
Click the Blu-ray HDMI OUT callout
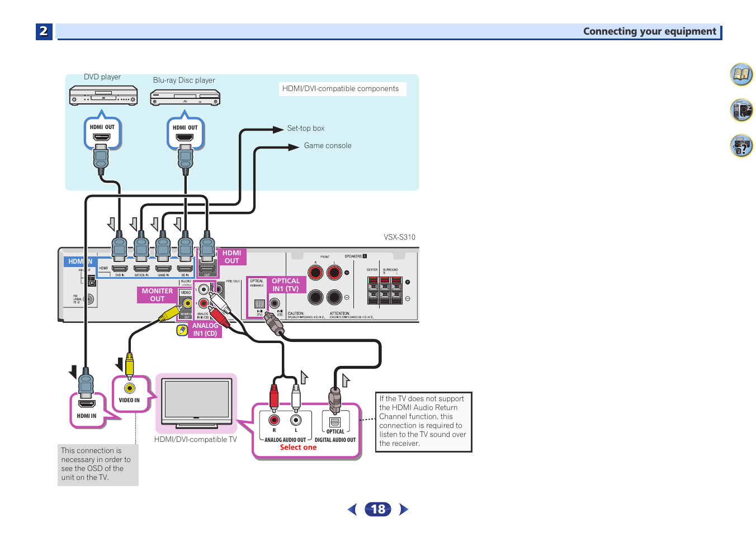186,132
